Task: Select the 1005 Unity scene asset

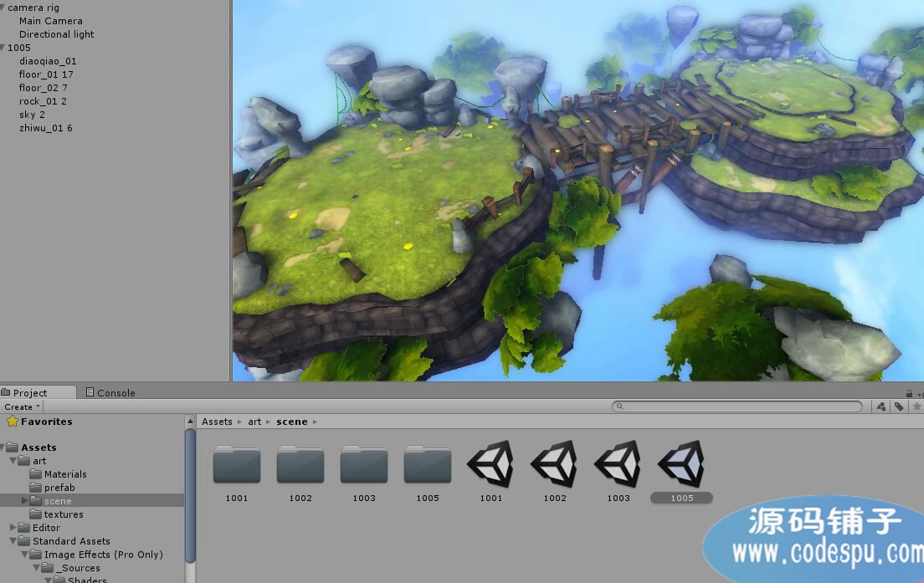Action: (681, 465)
